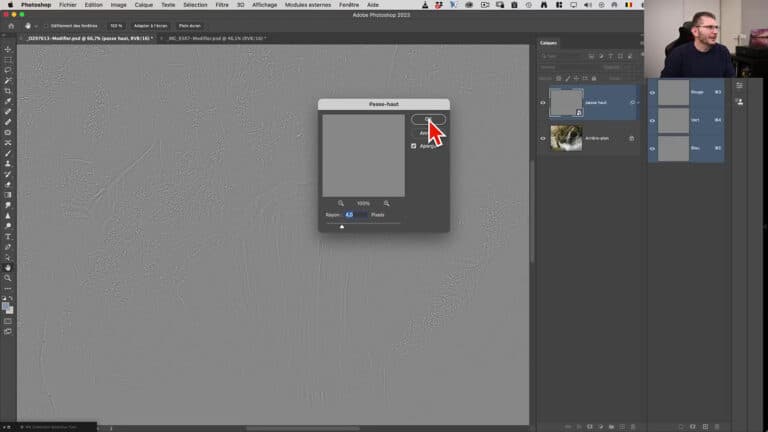
Task: Change screen mode icon at toolbar bottom
Action: [8, 332]
